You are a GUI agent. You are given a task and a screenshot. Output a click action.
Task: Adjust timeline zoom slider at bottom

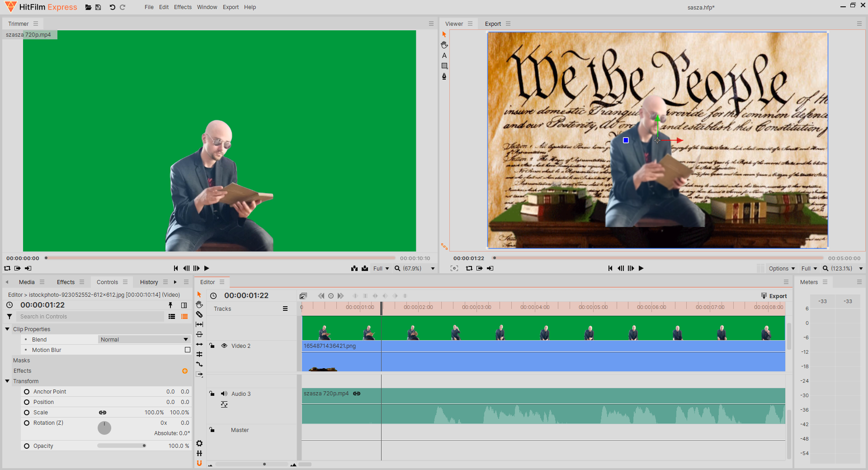251,464
